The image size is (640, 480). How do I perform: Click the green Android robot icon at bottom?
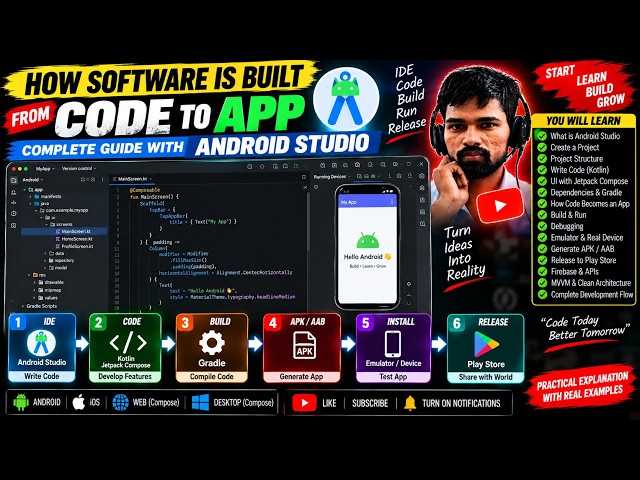[21, 402]
